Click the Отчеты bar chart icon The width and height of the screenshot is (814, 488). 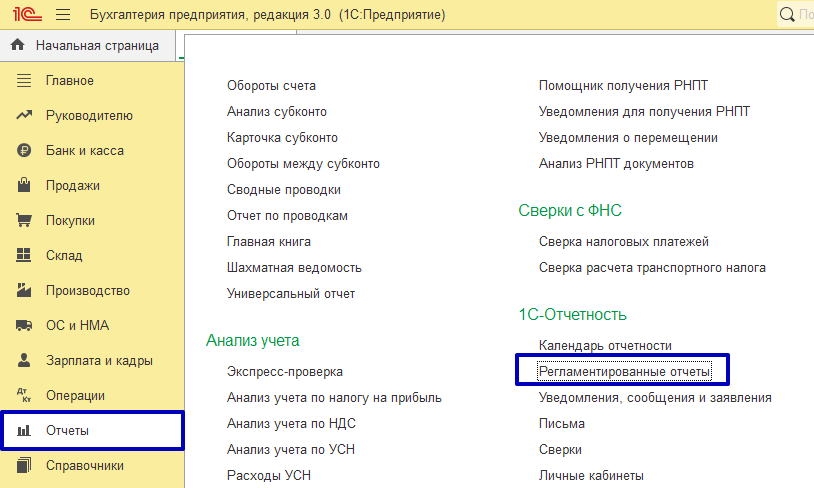tap(25, 431)
